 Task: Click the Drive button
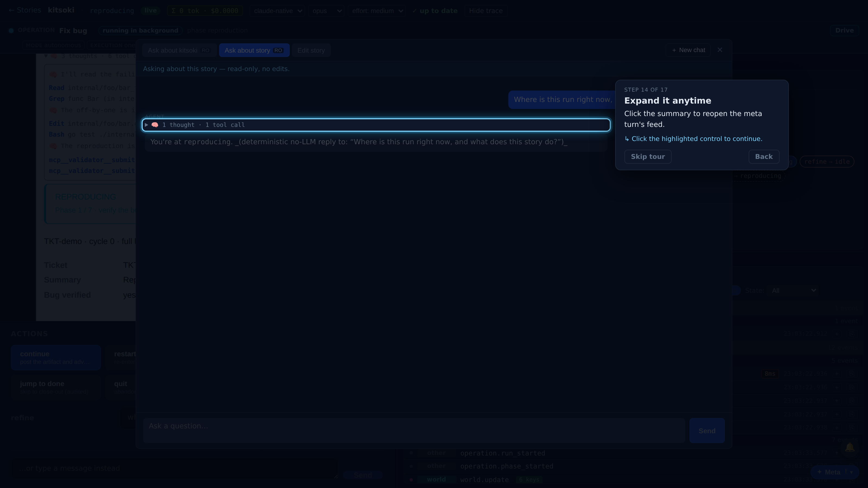(844, 30)
